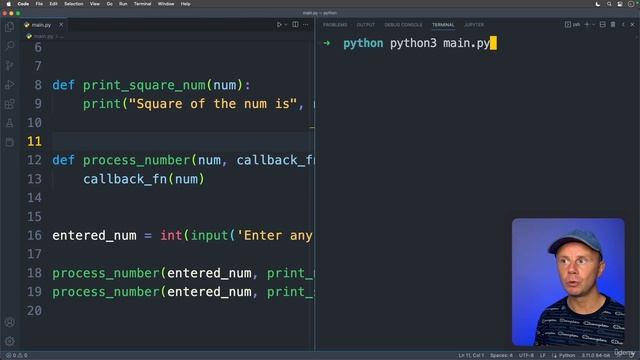Open the Search view in the activity bar
640x360 pixels.
coord(10,46)
